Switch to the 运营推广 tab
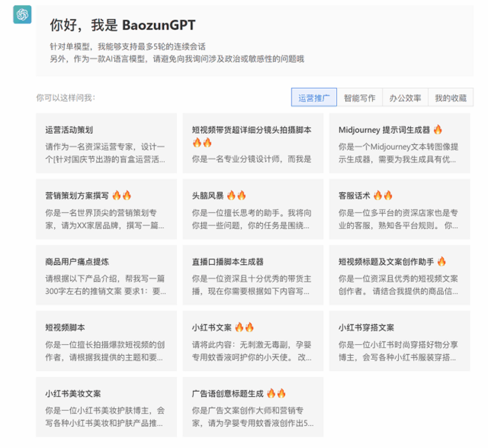The width and height of the screenshot is (488, 448). point(314,98)
